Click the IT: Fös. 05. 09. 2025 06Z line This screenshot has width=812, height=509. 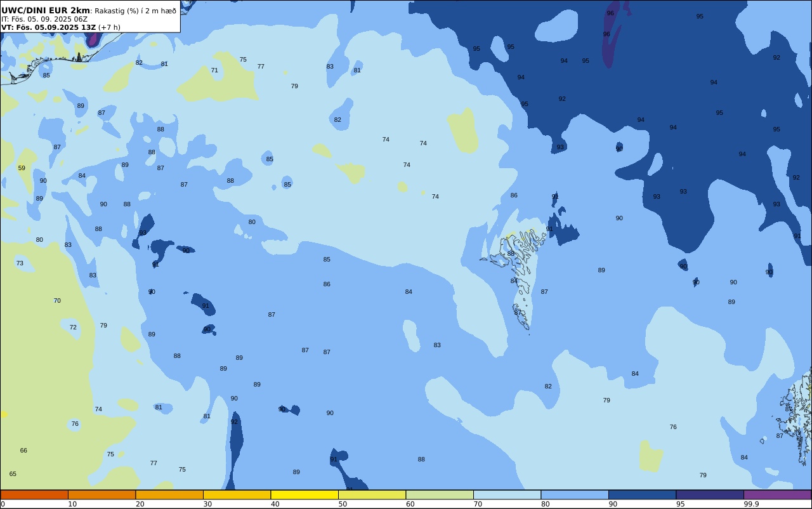click(x=44, y=19)
